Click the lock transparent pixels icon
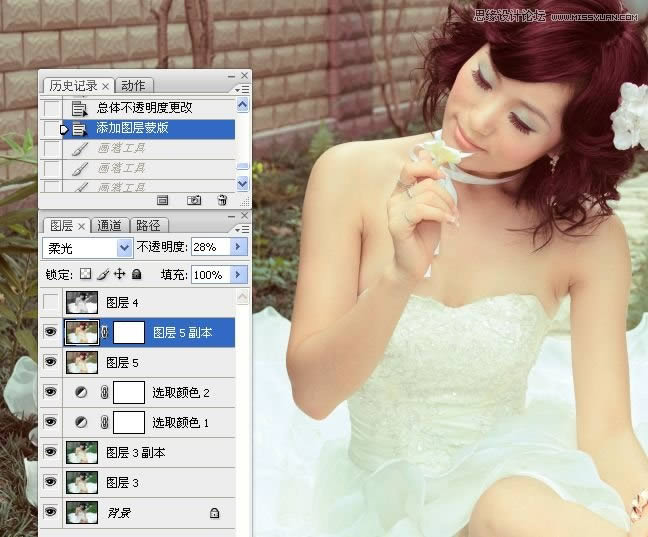The image size is (648, 537). click(x=86, y=274)
